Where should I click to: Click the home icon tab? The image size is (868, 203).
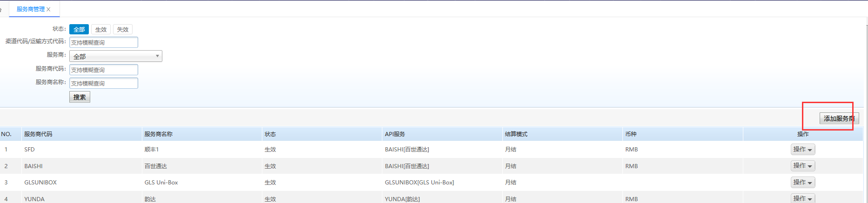click(1, 9)
